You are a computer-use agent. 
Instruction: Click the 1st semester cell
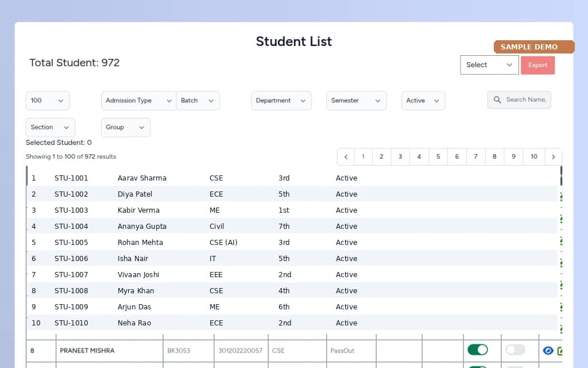[284, 210]
